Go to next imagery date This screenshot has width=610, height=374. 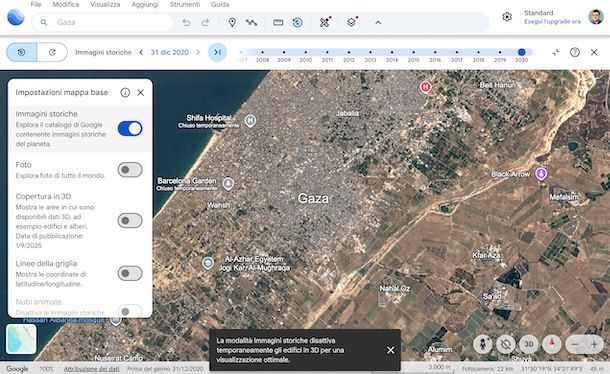(198, 52)
